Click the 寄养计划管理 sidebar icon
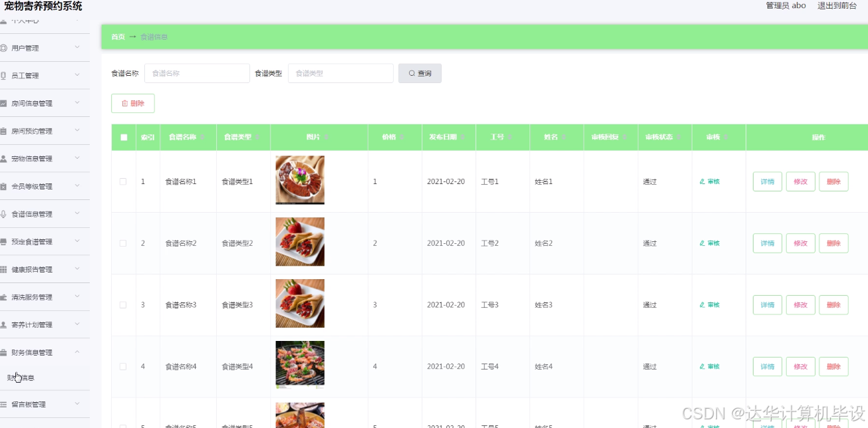 coord(4,325)
